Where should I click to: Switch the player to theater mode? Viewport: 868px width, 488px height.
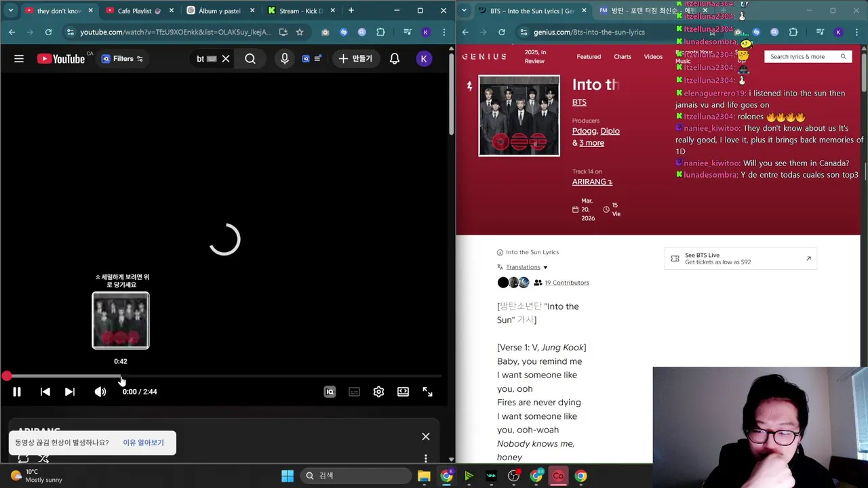(x=403, y=392)
